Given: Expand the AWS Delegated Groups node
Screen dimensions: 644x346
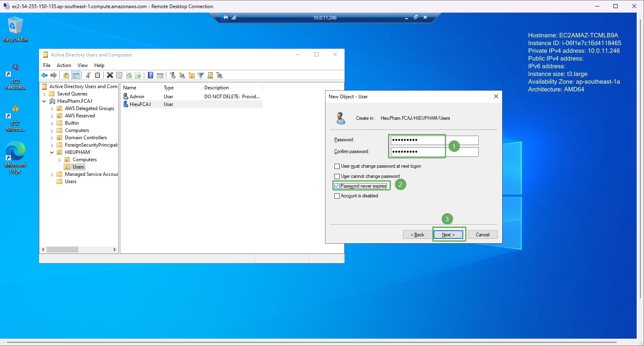Looking at the screenshot, I should click(x=52, y=108).
